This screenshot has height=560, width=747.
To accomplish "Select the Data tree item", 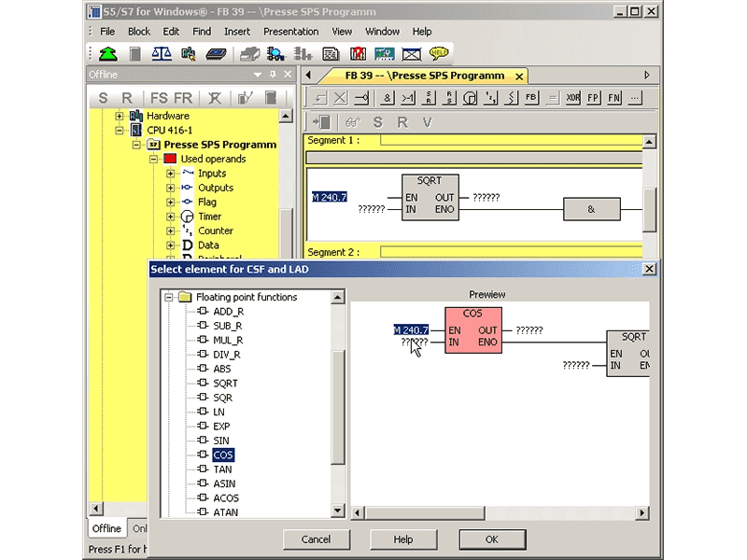I will click(208, 245).
